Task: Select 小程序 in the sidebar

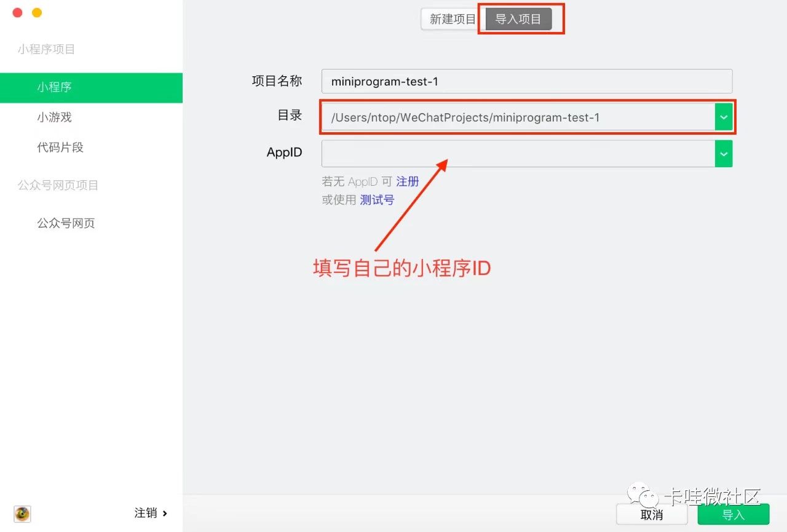Action: pyautogui.click(x=91, y=87)
